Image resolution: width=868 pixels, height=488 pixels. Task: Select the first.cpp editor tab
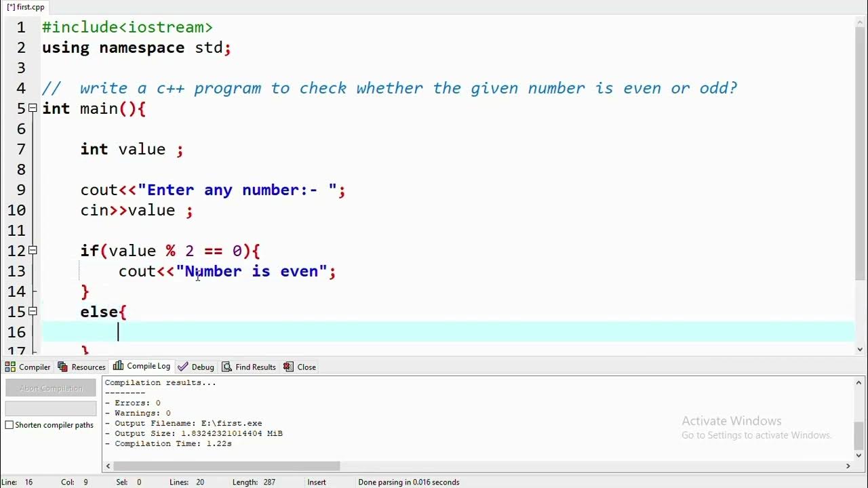26,7
